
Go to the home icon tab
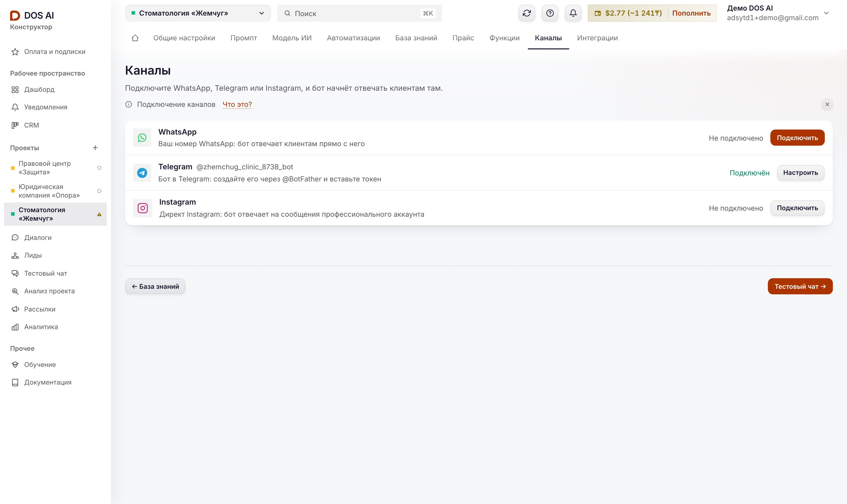pyautogui.click(x=135, y=38)
